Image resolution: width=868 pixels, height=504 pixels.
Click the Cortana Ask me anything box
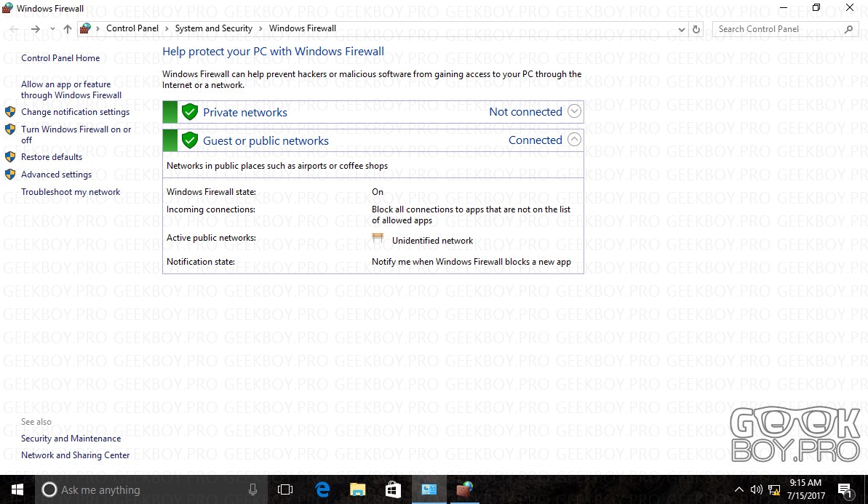coord(151,489)
